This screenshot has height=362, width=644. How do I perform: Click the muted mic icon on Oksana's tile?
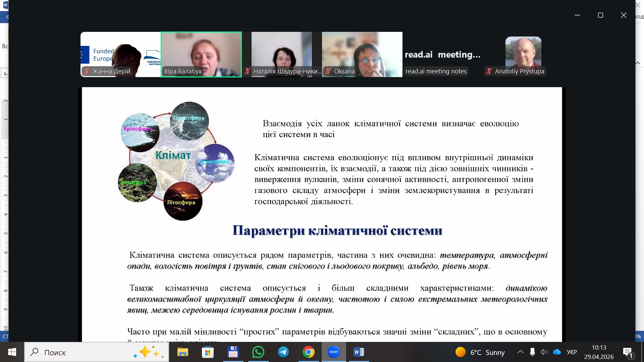coord(328,71)
